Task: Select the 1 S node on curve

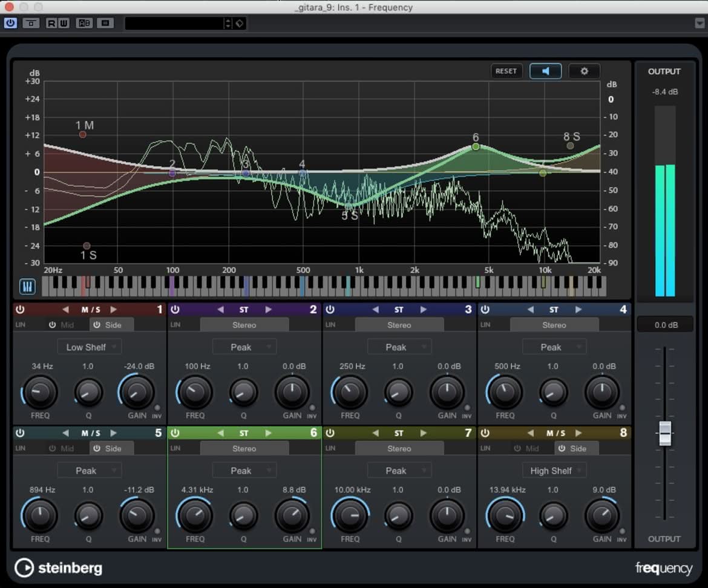Action: (x=87, y=246)
